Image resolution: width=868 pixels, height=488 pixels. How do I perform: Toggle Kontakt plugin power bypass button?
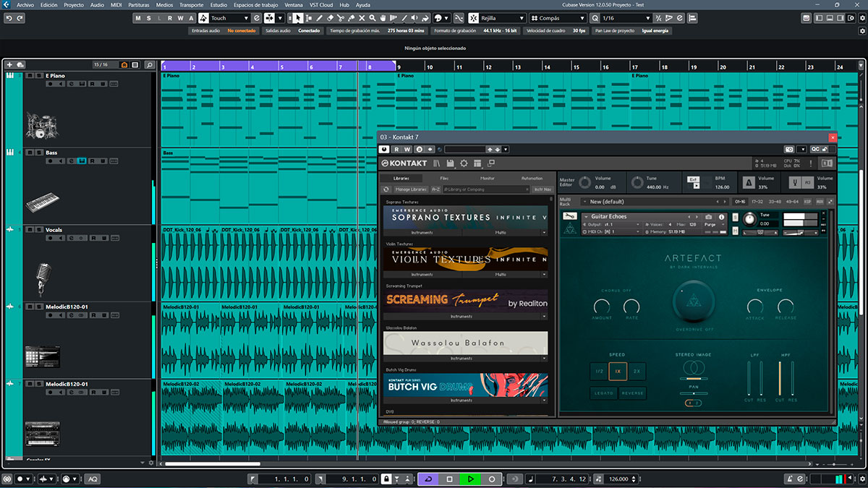tap(384, 150)
